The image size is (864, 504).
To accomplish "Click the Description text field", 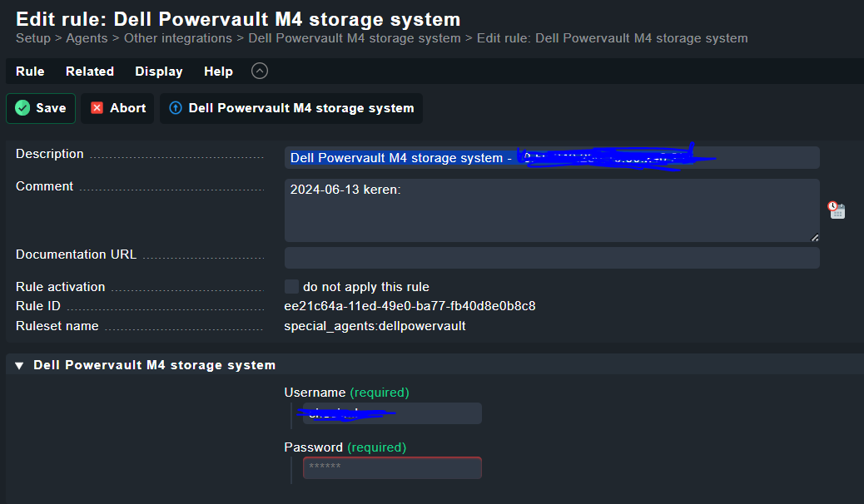I will [552, 157].
